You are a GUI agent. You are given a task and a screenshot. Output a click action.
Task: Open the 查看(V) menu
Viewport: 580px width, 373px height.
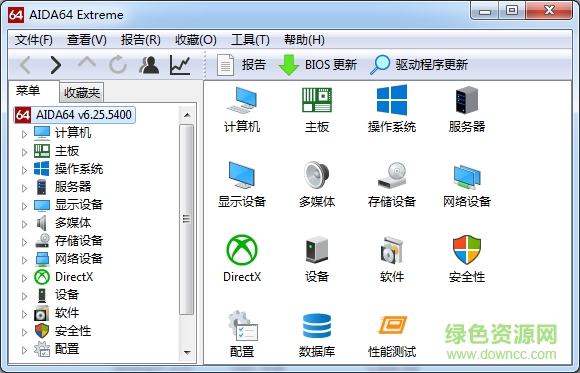point(87,40)
